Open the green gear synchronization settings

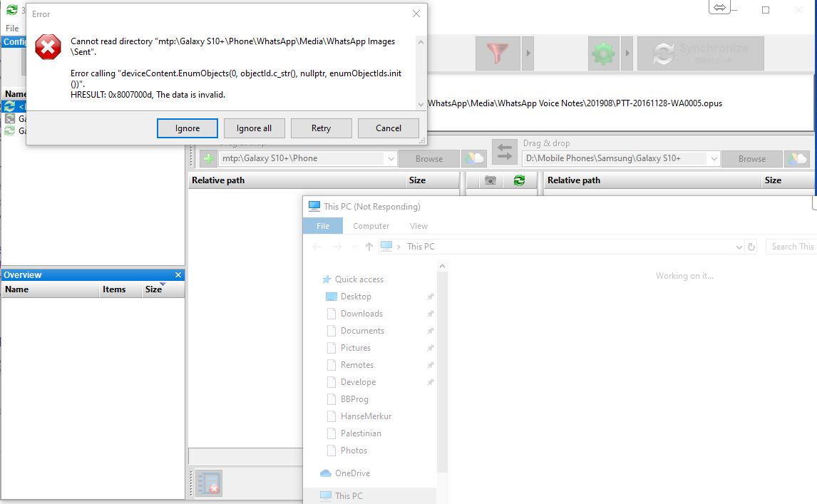pos(603,53)
